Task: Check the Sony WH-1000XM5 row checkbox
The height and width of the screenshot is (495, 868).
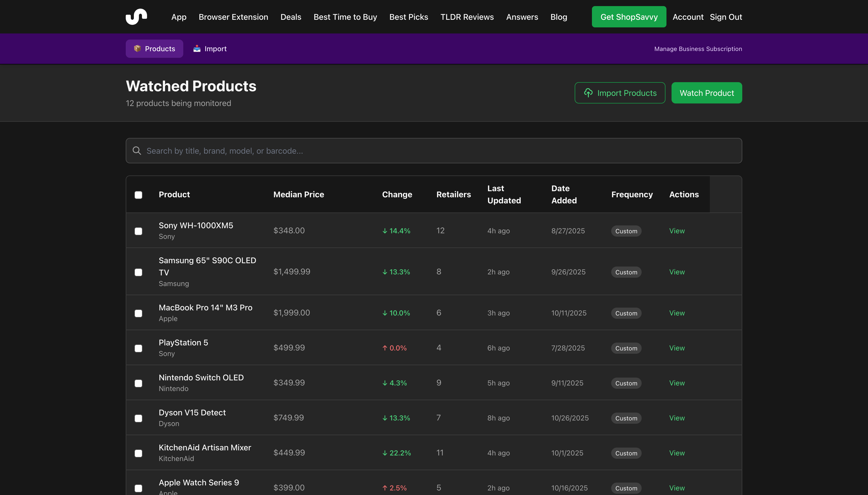Action: (138, 231)
